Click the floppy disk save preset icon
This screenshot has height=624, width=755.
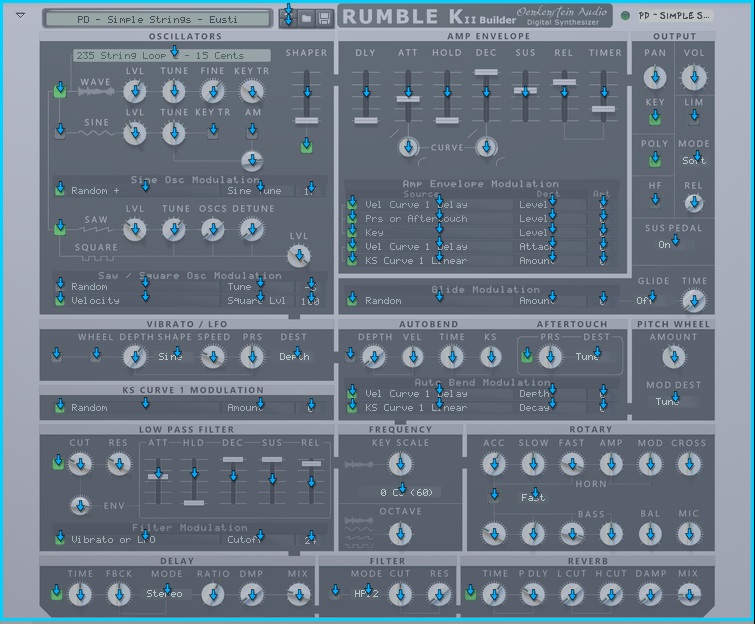(x=325, y=19)
